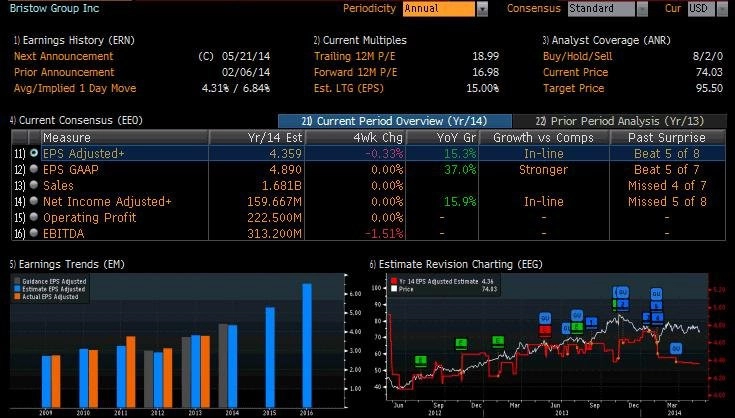Click the EPS GAAP estimate 4.890
Viewport: 735px width, 418px height.
(x=285, y=169)
